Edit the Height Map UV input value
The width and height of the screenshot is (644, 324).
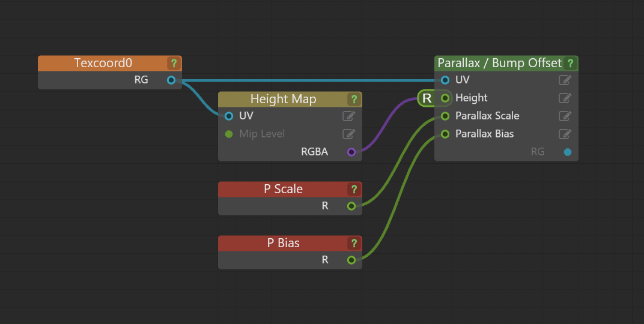pos(348,116)
